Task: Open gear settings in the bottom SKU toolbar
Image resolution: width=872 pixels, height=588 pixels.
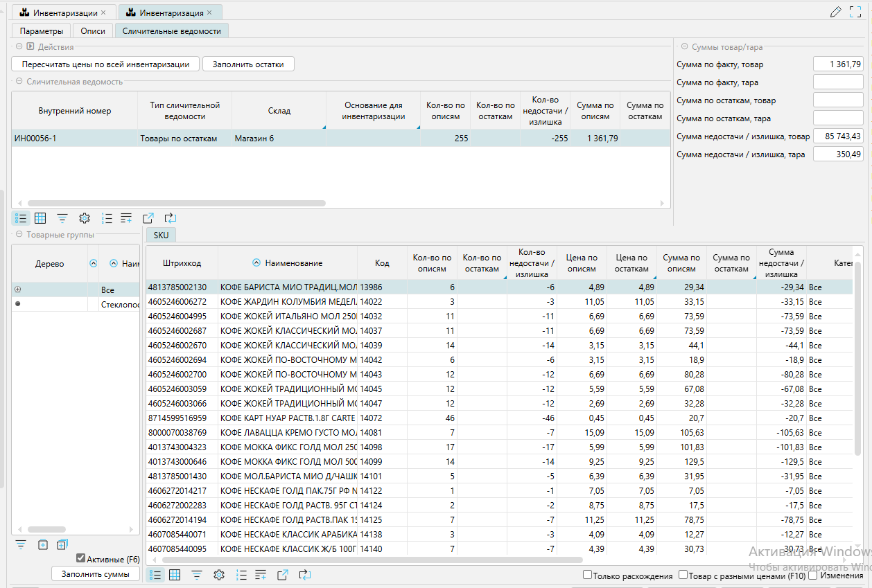Action: [219, 575]
